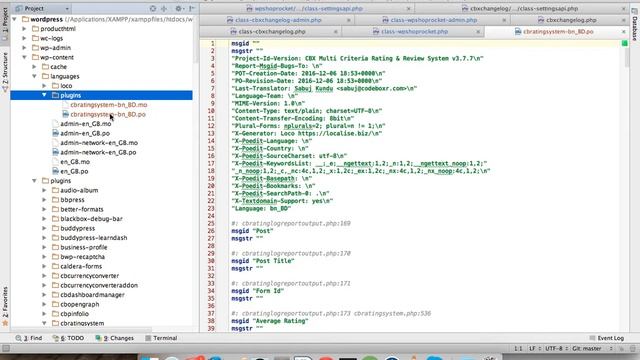
Task: Expand the producthtml folder
Action: click(24, 29)
